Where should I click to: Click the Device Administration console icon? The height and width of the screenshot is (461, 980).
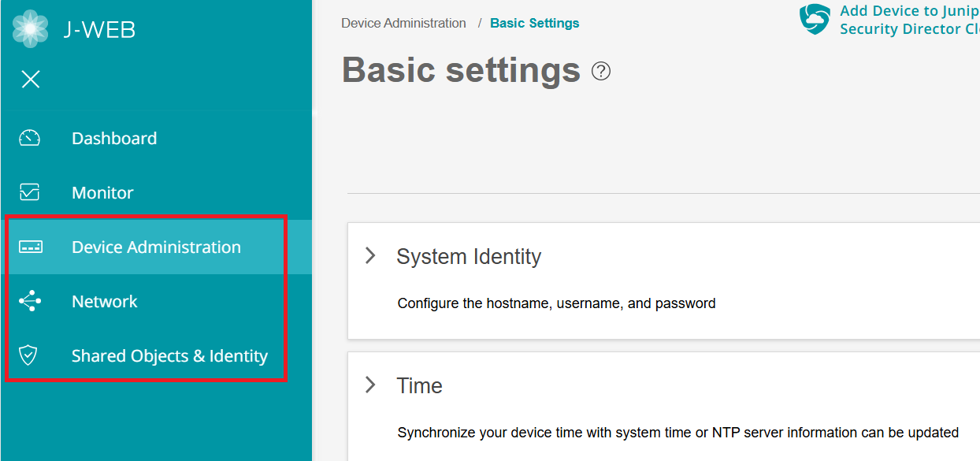(29, 247)
